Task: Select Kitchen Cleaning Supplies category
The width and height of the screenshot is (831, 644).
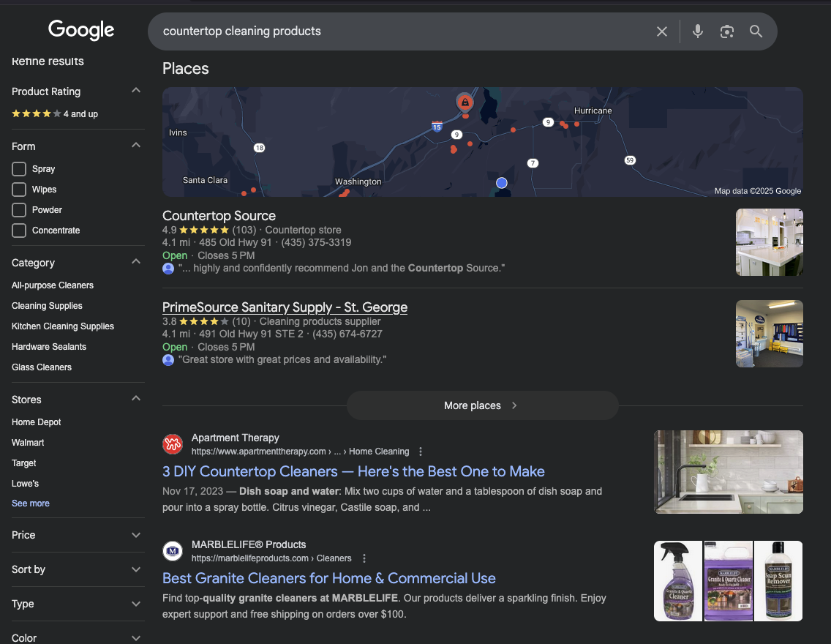Action: pyautogui.click(x=62, y=326)
